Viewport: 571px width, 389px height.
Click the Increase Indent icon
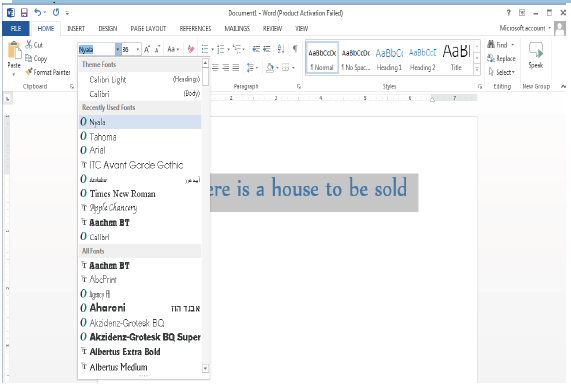coord(267,49)
